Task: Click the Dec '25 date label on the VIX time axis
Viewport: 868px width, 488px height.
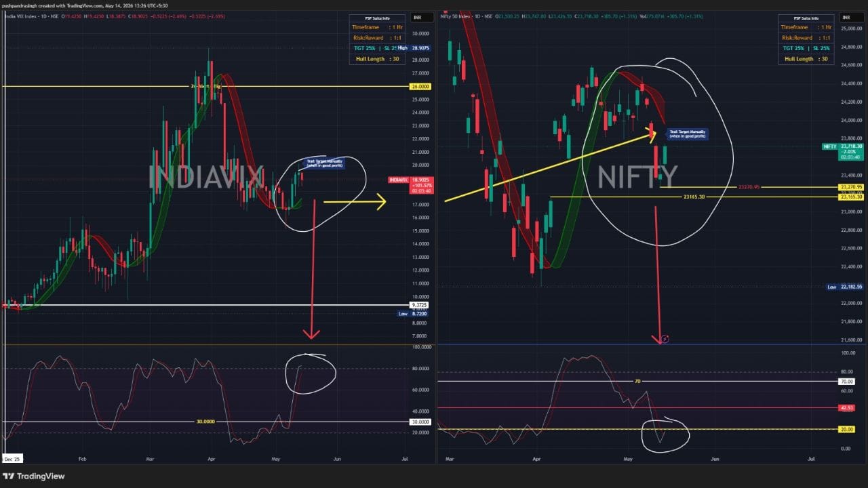Action: click(14, 459)
